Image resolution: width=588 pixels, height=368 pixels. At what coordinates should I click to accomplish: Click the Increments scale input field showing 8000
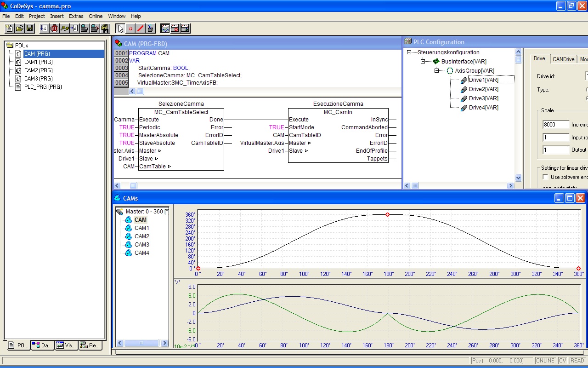tap(555, 125)
